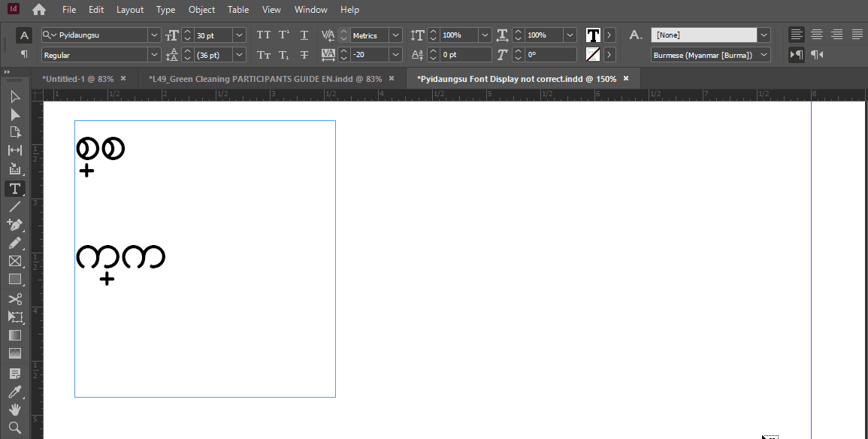Viewport: 868px width, 439px height.
Task: Select the Hand tool
Action: 15,410
